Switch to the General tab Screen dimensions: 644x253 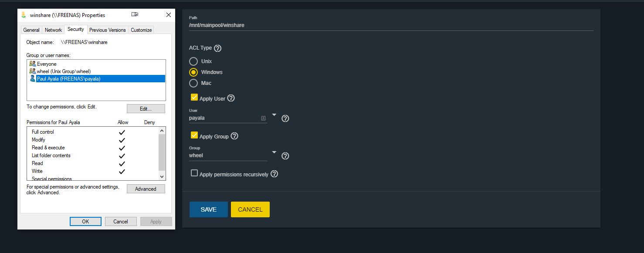pos(31,30)
